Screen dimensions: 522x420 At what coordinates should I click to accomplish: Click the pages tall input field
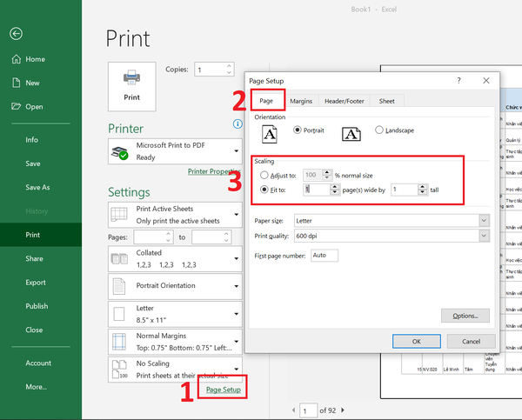click(x=405, y=190)
